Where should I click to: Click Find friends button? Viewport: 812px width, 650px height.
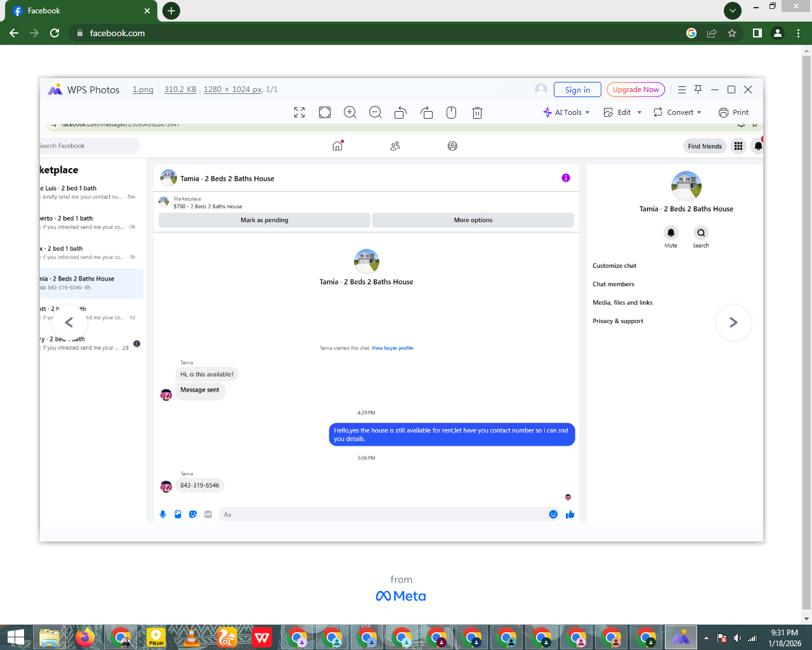705,146
